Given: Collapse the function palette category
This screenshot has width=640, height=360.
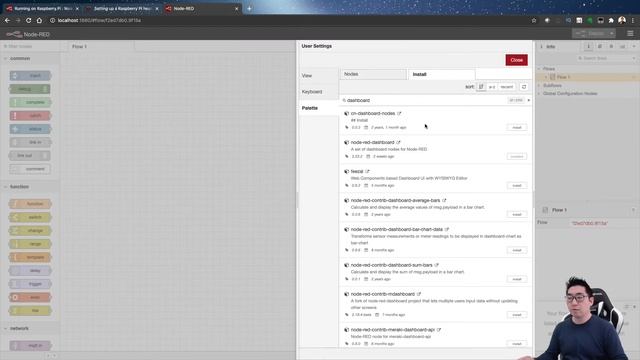Looking at the screenshot, I should [x=6, y=187].
